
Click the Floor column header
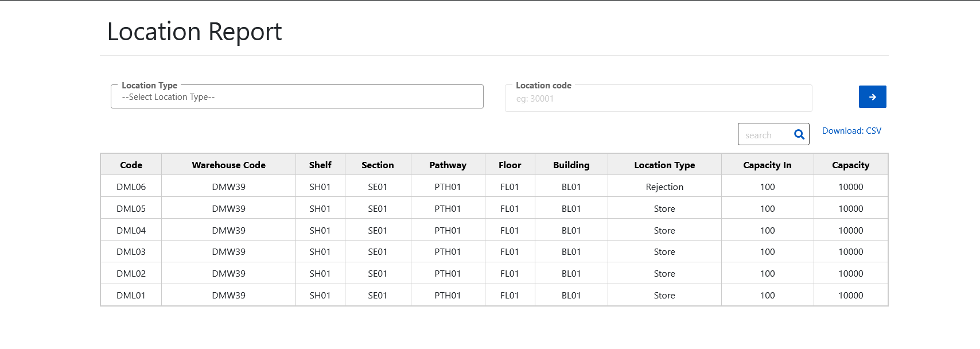pyautogui.click(x=510, y=165)
